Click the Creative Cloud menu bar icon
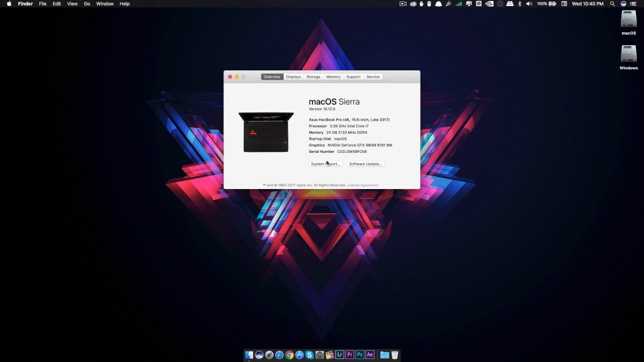This screenshot has width=644, height=362. coord(413,4)
